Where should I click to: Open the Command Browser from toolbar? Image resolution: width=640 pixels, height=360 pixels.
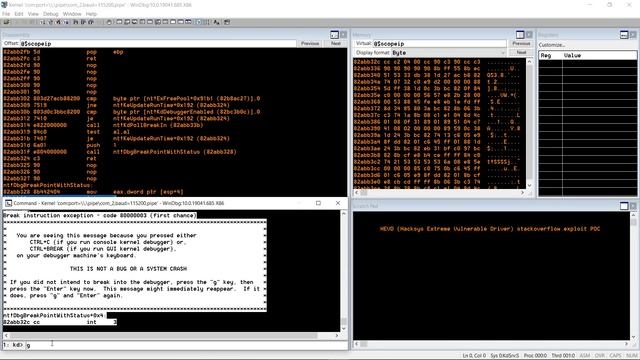188,22
